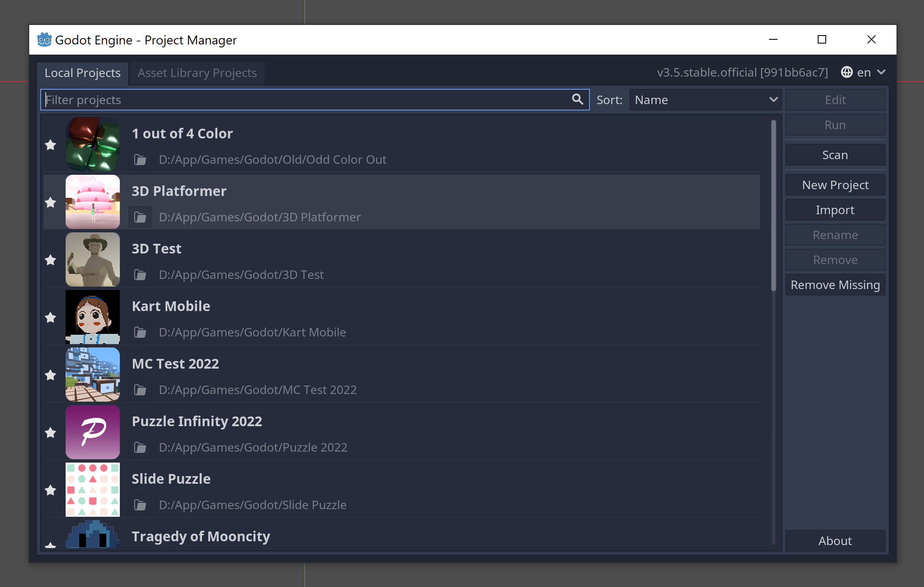Toggle favorite star for Slide Puzzle
Image resolution: width=924 pixels, height=587 pixels.
coord(50,490)
